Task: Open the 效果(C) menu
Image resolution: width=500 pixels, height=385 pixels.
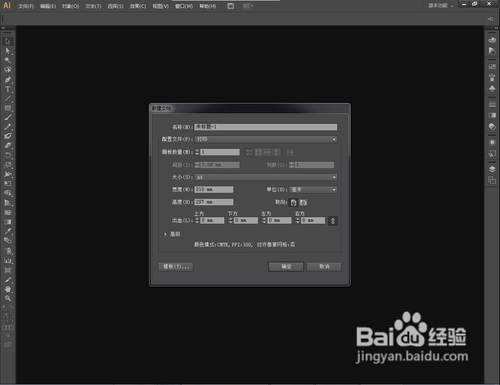Action: pyautogui.click(x=138, y=6)
